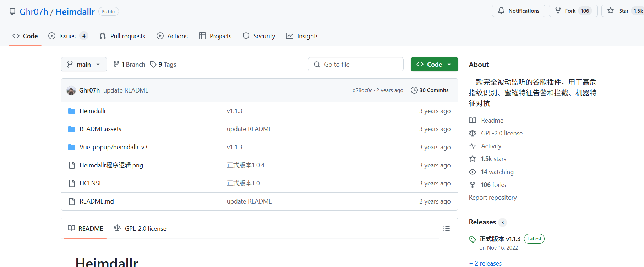Click the README.assets folder icon
The width and height of the screenshot is (644, 267).
click(x=72, y=129)
